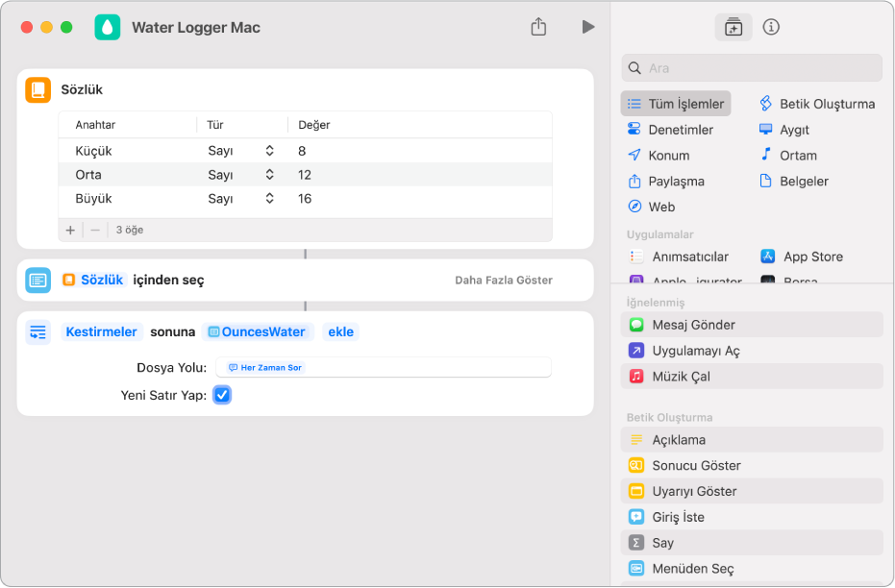The image size is (895, 588).
Task: Select the Küçük key cell
Action: [93, 151]
